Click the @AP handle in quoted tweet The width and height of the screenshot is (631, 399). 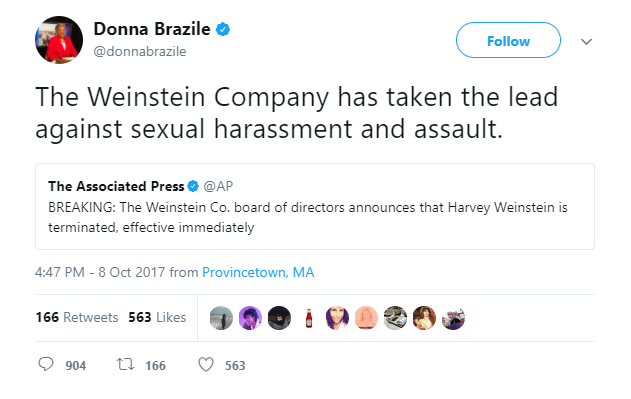point(218,186)
